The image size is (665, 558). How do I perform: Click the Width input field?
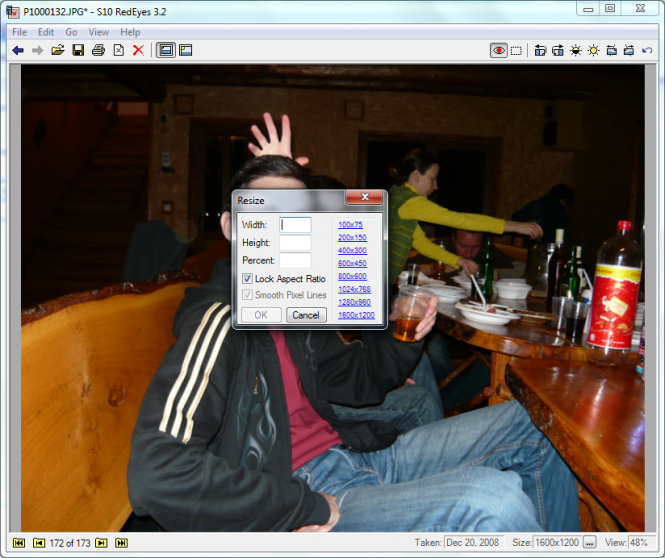pyautogui.click(x=295, y=225)
